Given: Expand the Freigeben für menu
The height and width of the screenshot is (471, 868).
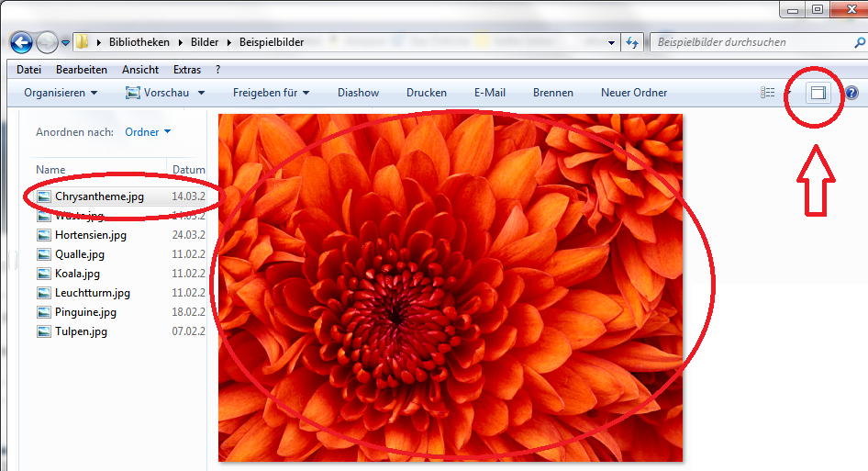Looking at the screenshot, I should pos(271,93).
